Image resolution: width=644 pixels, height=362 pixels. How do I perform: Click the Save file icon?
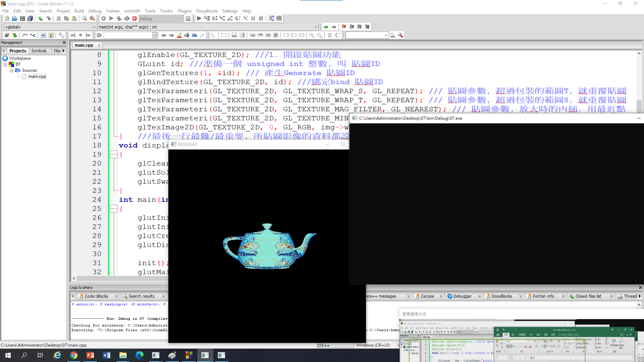coord(22,18)
